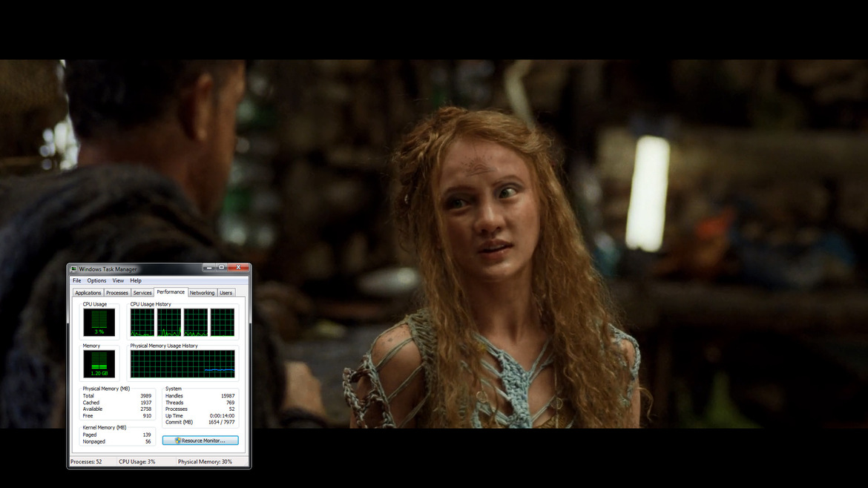
Task: Open the View menu
Action: pos(118,280)
